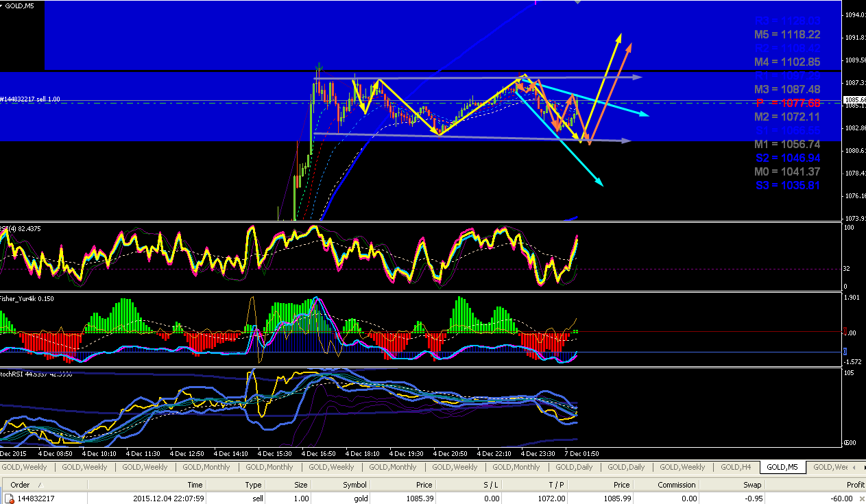Screen dimensions: 866x504
Task: Select the sell order icon for 144832217
Action: [10, 499]
